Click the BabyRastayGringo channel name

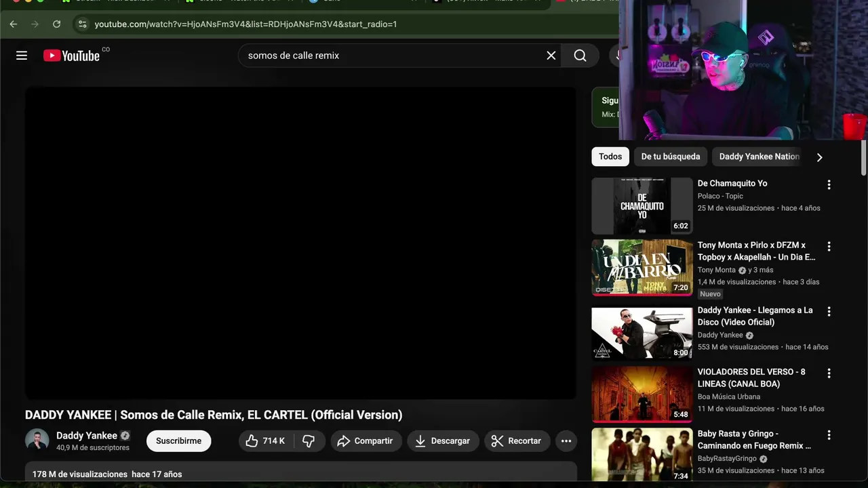point(728,459)
